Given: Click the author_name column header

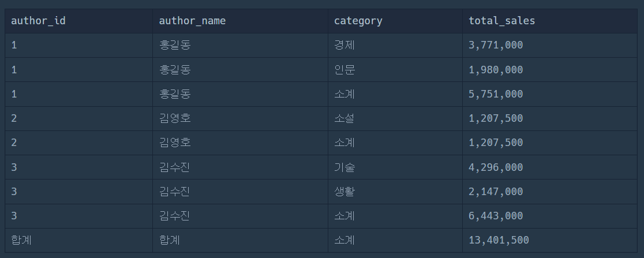Looking at the screenshot, I should tap(240, 21).
